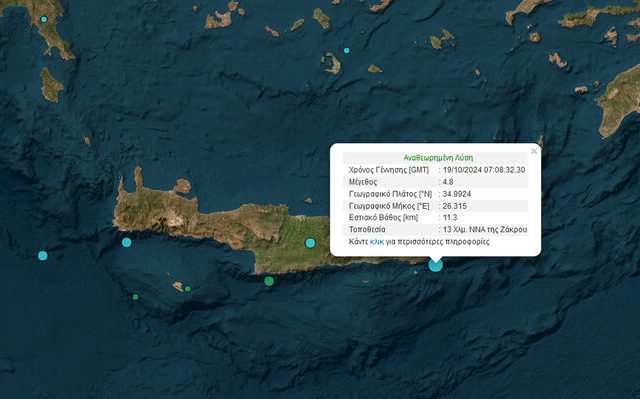Click Gavdos island south of Crete

[x=178, y=286]
